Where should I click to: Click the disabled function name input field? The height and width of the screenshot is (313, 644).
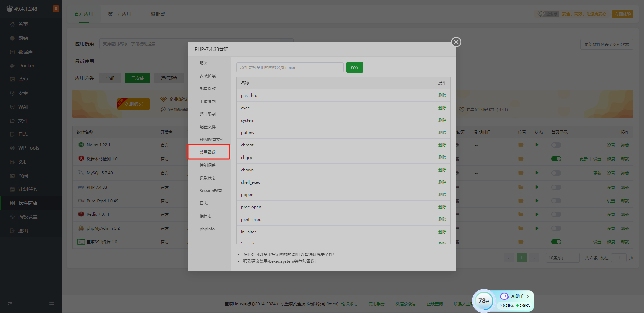[290, 67]
